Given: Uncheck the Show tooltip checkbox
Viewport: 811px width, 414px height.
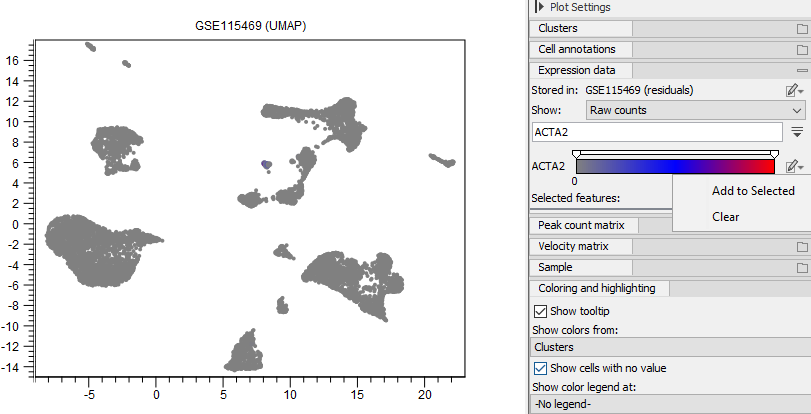Looking at the screenshot, I should click(x=540, y=311).
